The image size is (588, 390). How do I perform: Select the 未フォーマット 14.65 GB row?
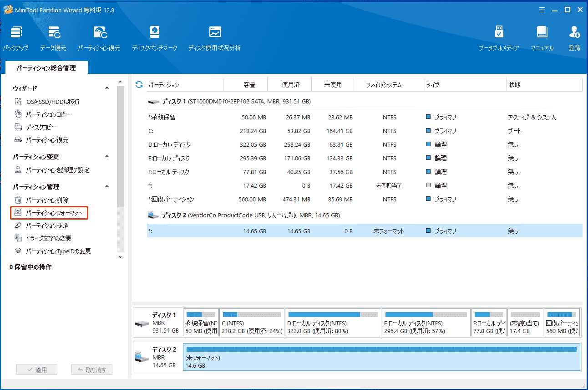364,231
